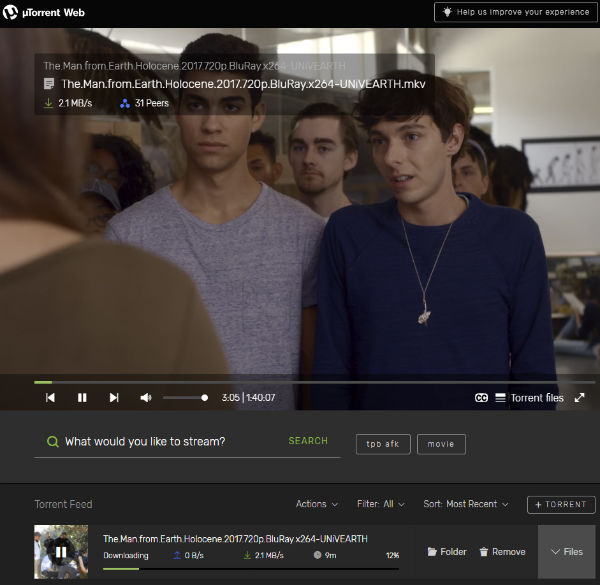
Task: Select the 'movie' suggestion chip
Action: point(441,444)
